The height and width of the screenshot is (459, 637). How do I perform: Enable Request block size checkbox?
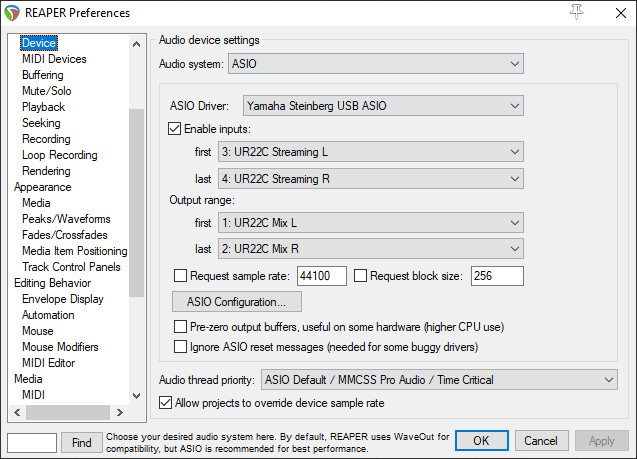pos(360,276)
